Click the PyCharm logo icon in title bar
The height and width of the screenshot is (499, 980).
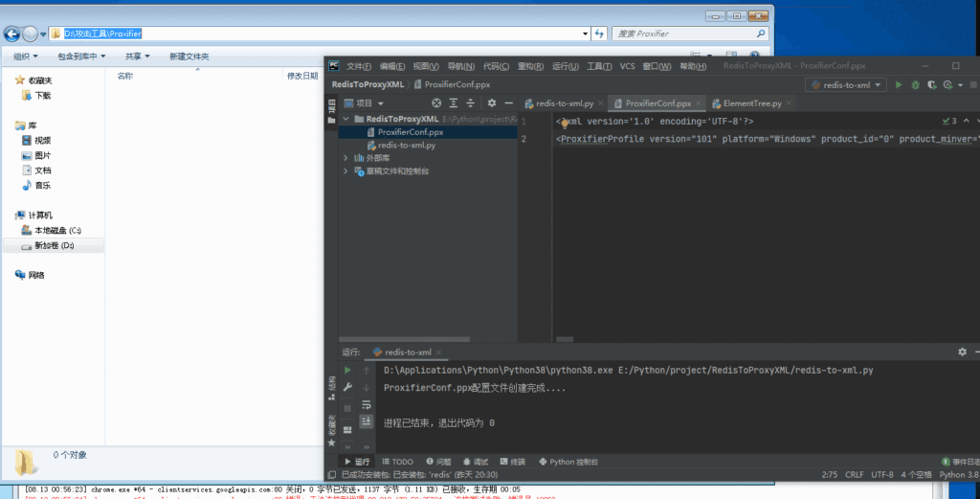(334, 66)
